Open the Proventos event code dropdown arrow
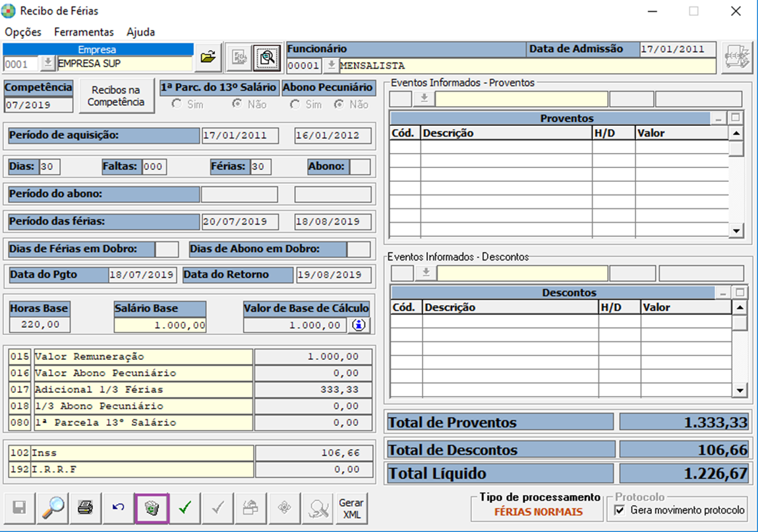 pyautogui.click(x=424, y=99)
